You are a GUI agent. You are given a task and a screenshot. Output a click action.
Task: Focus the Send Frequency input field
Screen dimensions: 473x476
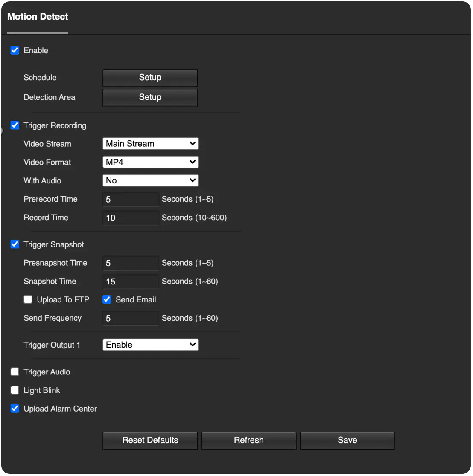click(131, 319)
